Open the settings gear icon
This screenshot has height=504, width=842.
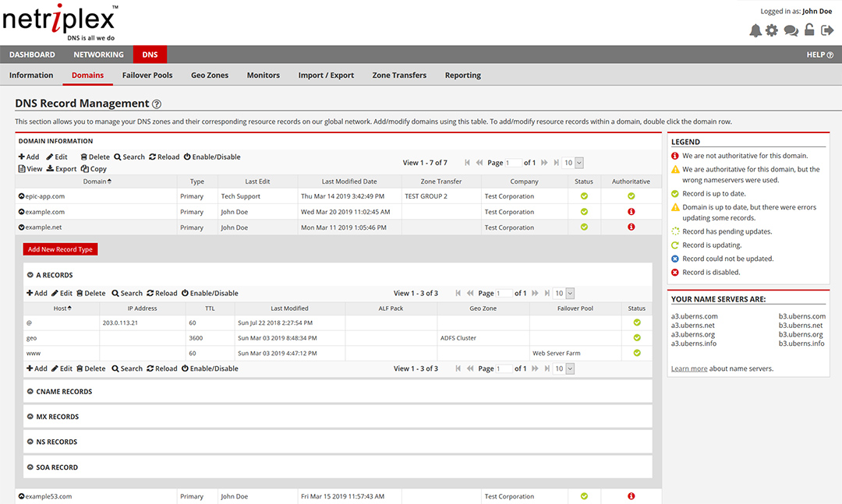(x=772, y=30)
